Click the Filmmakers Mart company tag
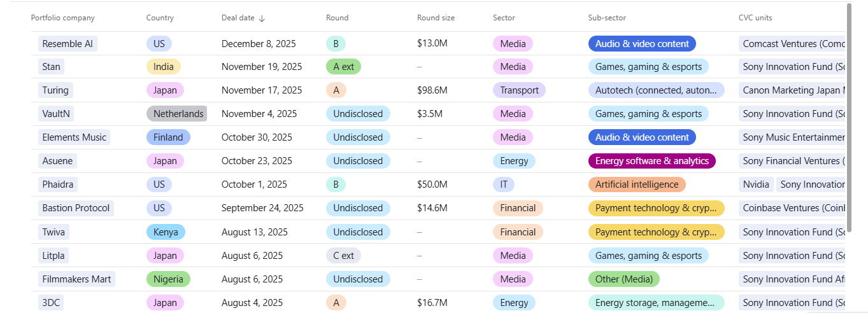Viewport: 868px width, 313px height. [76, 279]
